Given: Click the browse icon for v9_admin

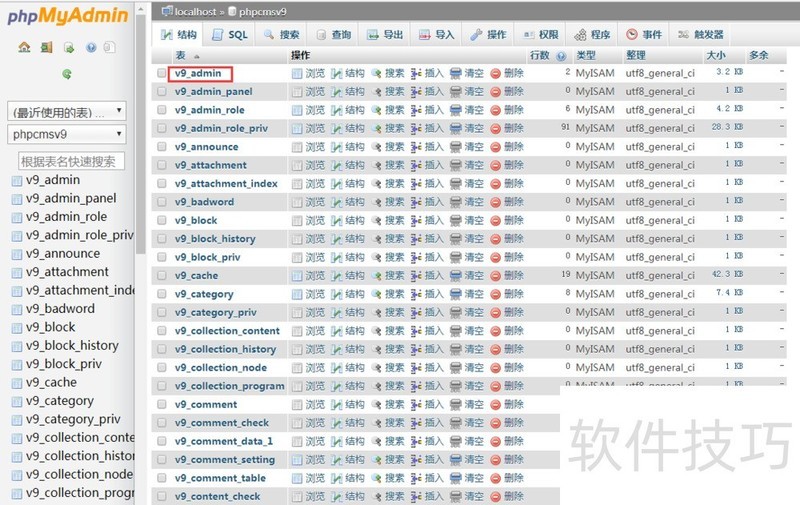Looking at the screenshot, I should pos(297,73).
